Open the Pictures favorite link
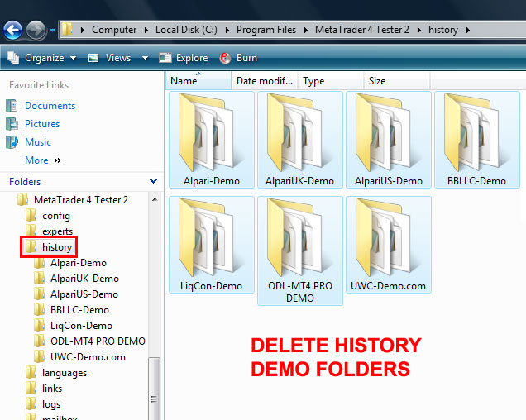This screenshot has width=526, height=420. point(42,124)
